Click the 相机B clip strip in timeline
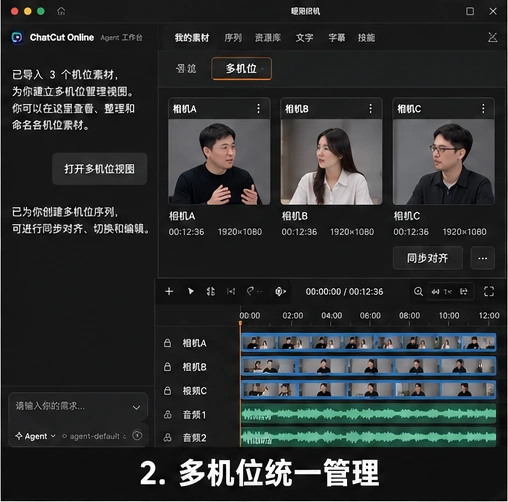This screenshot has height=502, width=508. click(x=369, y=366)
